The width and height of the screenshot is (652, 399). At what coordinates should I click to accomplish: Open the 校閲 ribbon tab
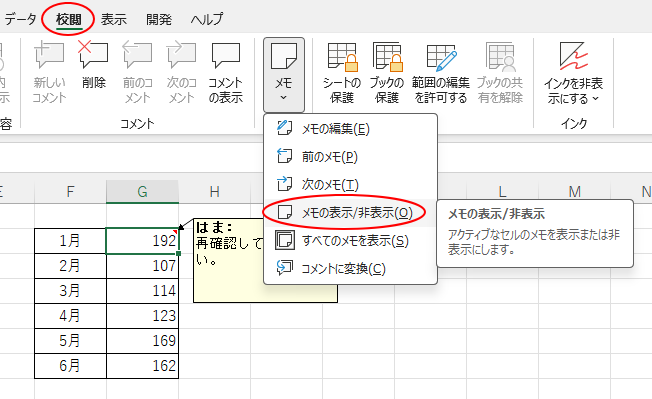click(x=69, y=20)
